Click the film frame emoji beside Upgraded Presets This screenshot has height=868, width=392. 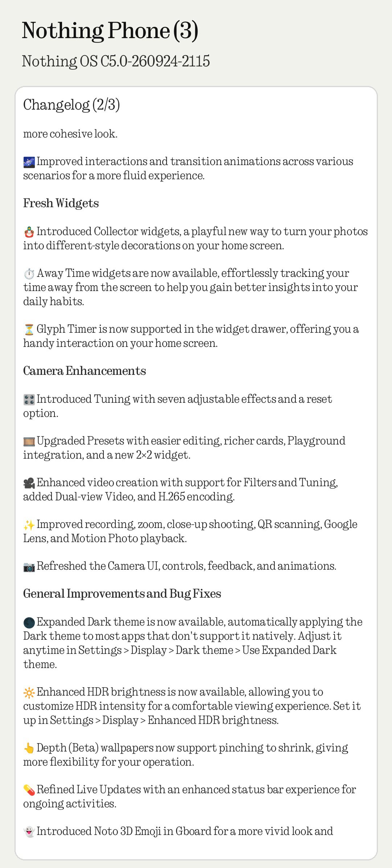[x=29, y=441]
